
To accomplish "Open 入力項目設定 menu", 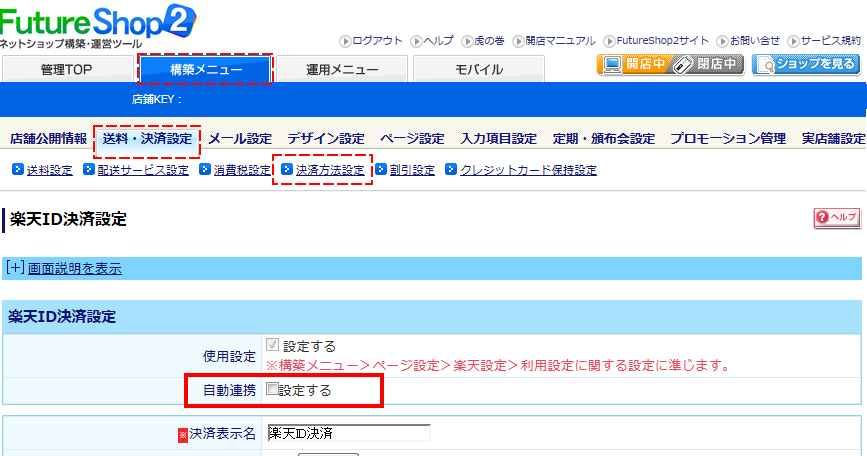I will [x=499, y=139].
